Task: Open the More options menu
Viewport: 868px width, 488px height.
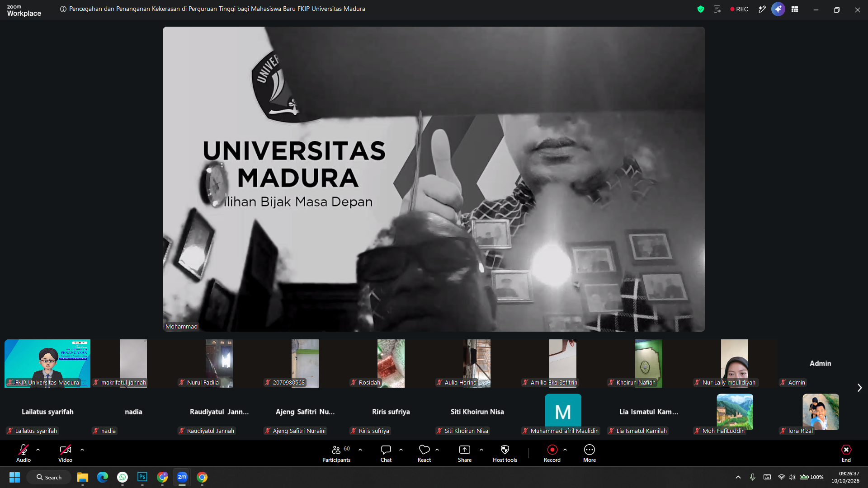Action: pyautogui.click(x=590, y=453)
